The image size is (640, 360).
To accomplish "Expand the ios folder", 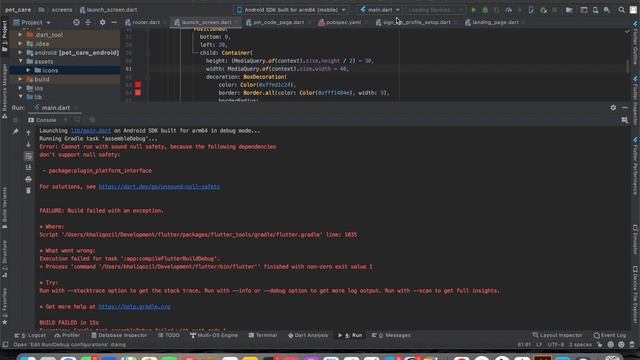I will click(x=20, y=88).
